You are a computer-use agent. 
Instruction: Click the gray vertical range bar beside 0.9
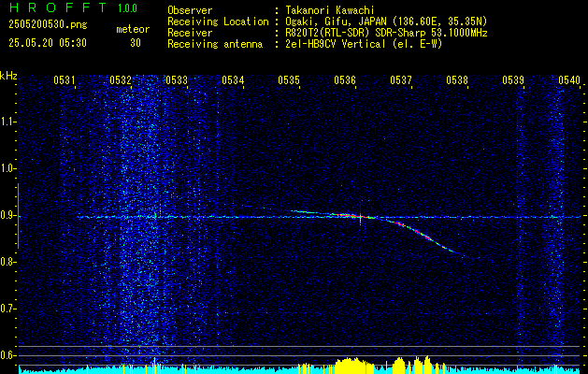(x=19, y=216)
